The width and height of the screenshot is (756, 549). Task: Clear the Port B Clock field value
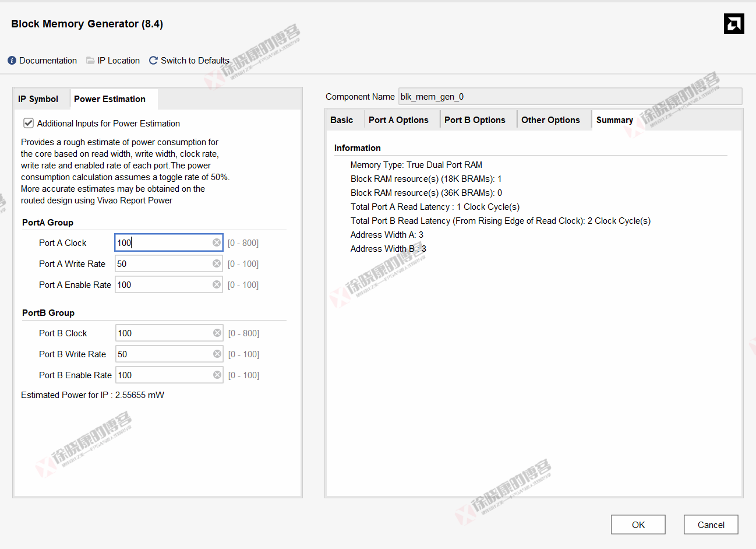(x=217, y=333)
